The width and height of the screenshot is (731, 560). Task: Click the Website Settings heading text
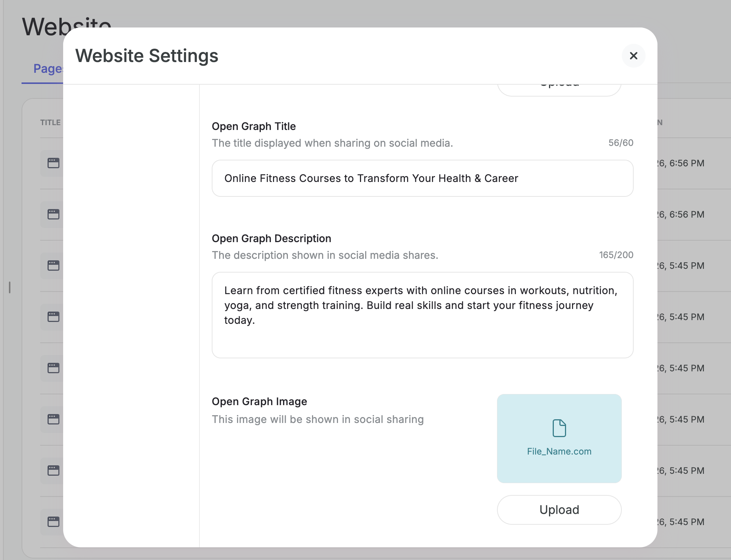coord(147,56)
